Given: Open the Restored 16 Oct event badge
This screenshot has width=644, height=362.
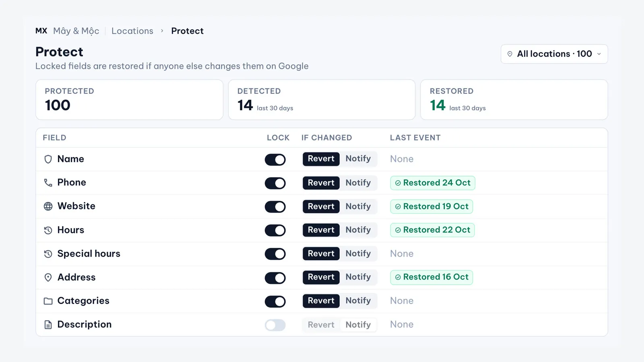Looking at the screenshot, I should pos(431,277).
